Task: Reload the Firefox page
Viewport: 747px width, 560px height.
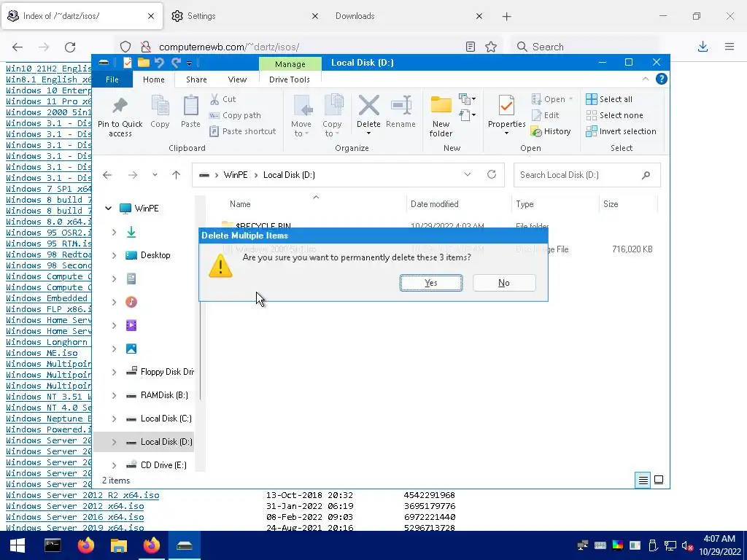Action: (x=70, y=47)
